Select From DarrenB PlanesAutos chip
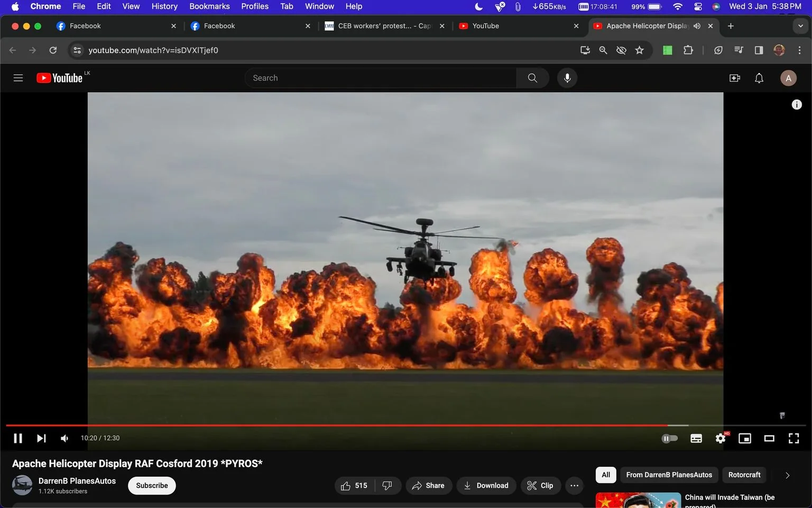This screenshot has height=508, width=812. click(669, 475)
